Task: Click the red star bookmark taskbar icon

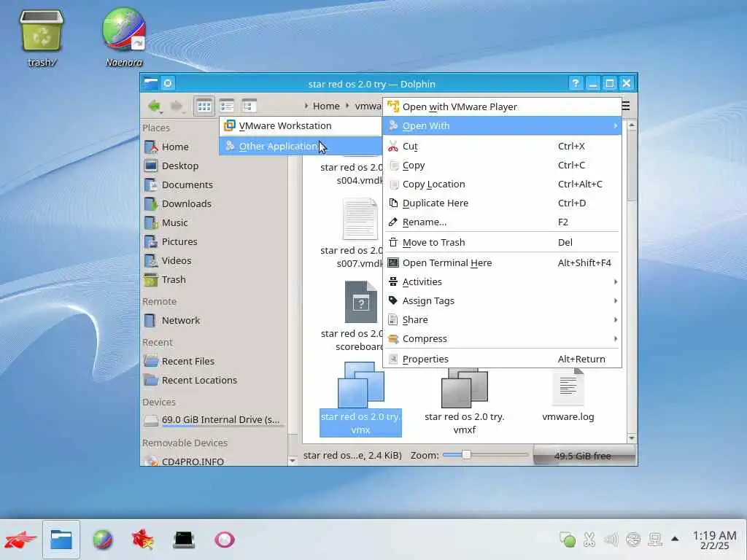Action: pos(142,540)
